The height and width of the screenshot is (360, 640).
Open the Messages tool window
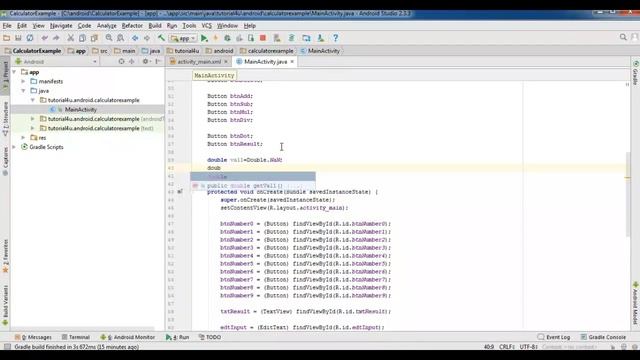coord(33,337)
